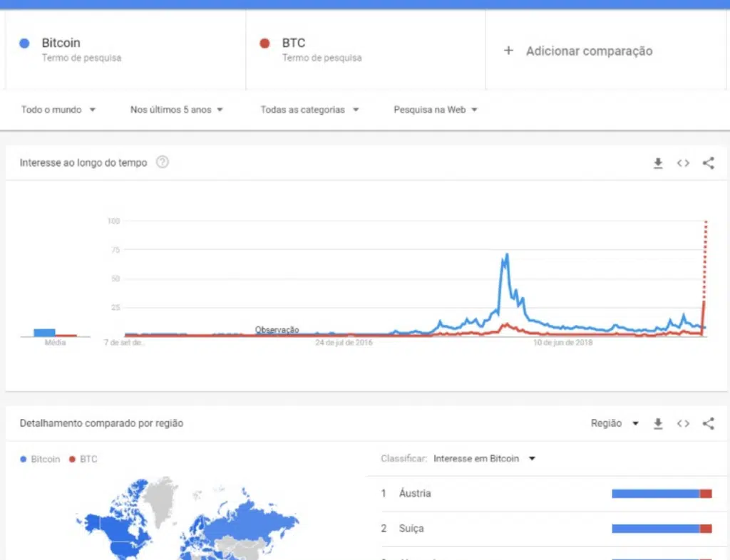Edit the BTC search term

coord(294,43)
